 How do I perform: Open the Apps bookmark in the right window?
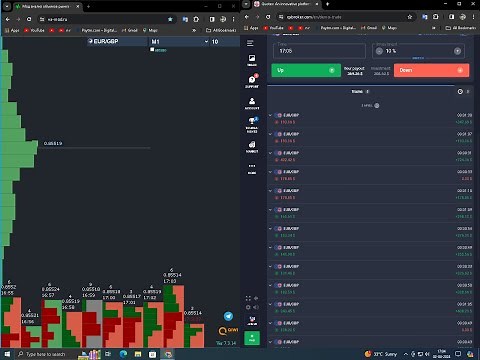(251, 28)
